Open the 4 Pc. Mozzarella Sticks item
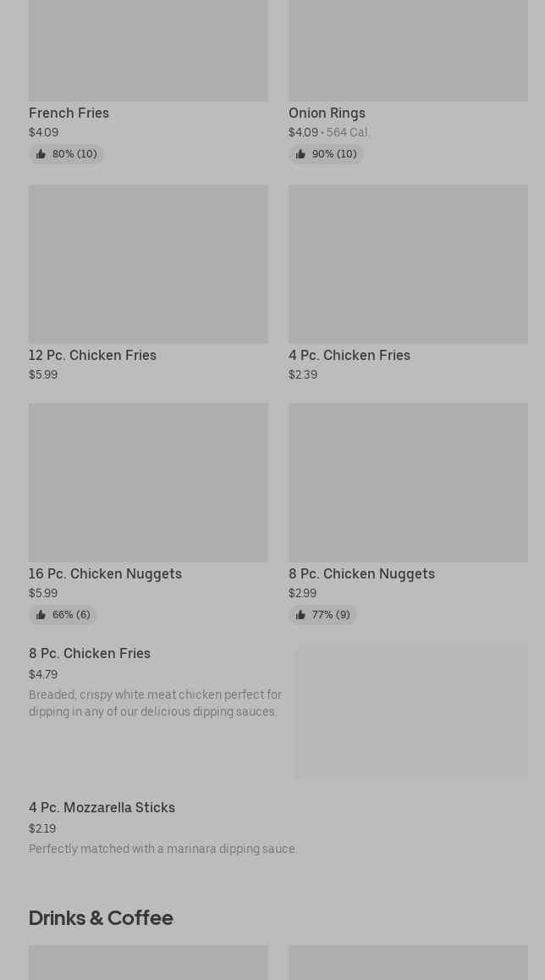The image size is (545, 980). (102, 807)
